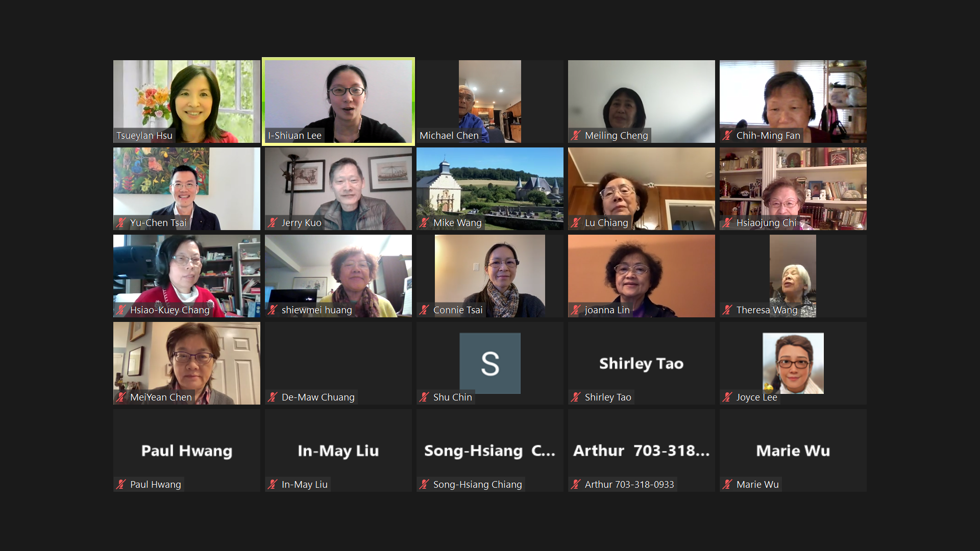Click muted mic icon beside Connie Tsai
980x551 pixels.
click(425, 310)
